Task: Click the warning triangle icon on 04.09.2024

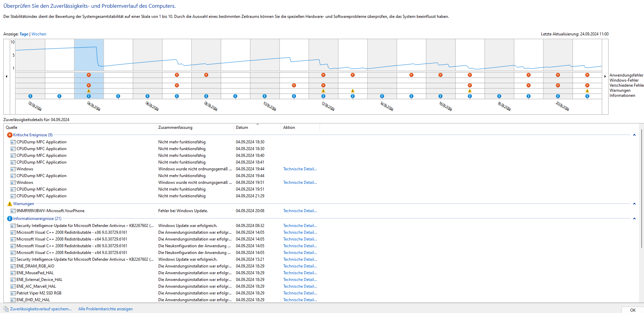Action: (89, 91)
